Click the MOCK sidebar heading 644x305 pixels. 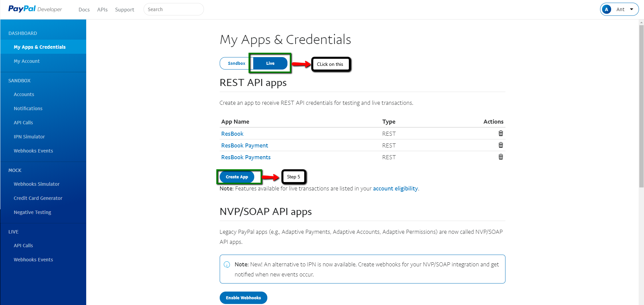(x=15, y=170)
